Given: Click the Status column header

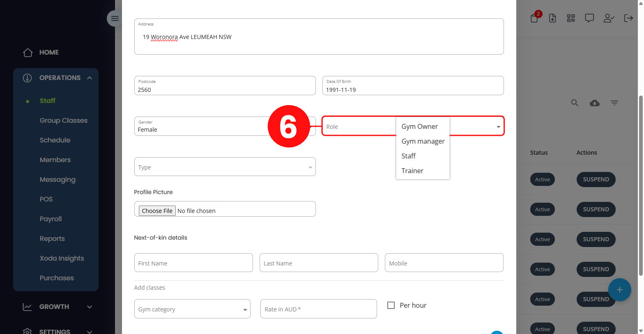Looking at the screenshot, I should pos(539,153).
